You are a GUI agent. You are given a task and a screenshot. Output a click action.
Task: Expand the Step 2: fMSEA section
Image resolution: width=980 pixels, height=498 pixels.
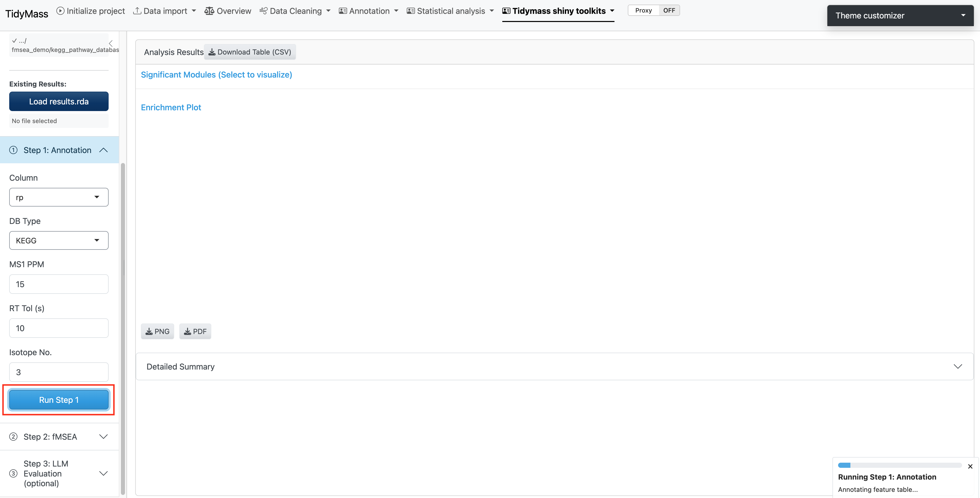103,436
